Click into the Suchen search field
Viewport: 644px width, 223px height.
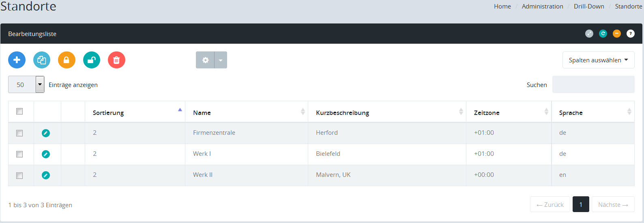pos(593,85)
